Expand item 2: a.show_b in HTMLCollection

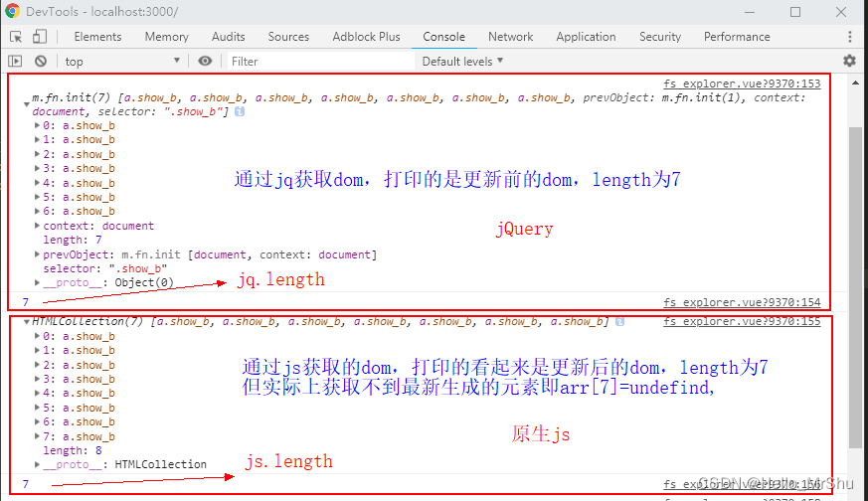click(x=37, y=365)
